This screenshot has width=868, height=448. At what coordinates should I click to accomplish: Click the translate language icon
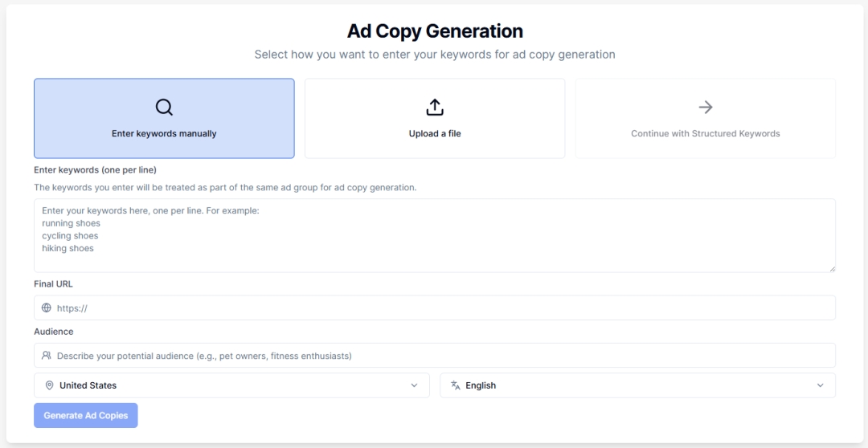pos(456,385)
